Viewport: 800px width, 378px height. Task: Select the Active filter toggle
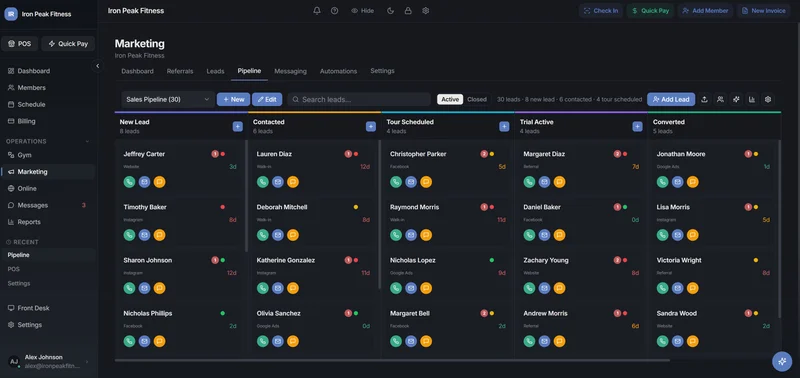pyautogui.click(x=450, y=99)
